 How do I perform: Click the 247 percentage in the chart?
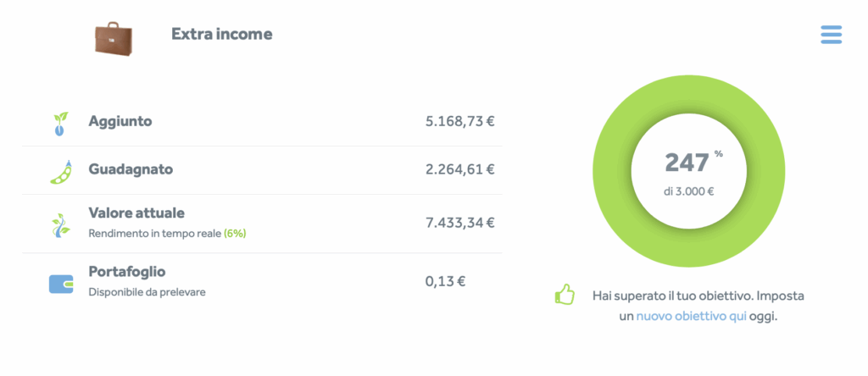(x=687, y=163)
